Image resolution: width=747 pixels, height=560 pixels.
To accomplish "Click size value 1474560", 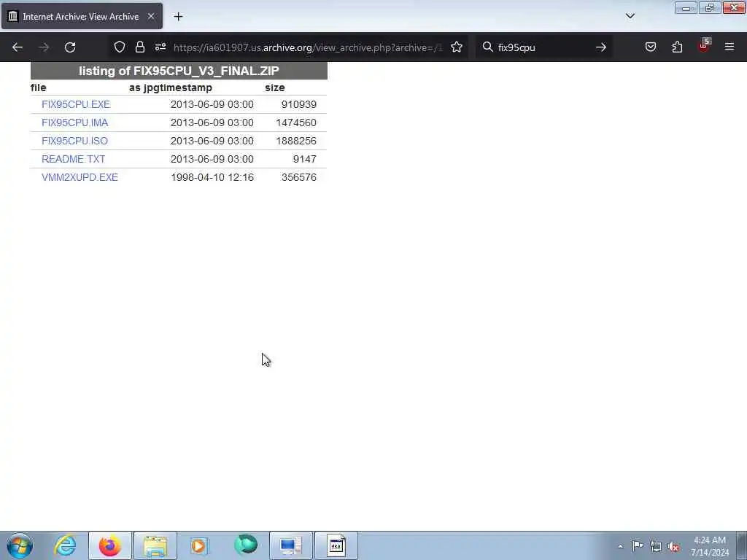I will [x=296, y=122].
